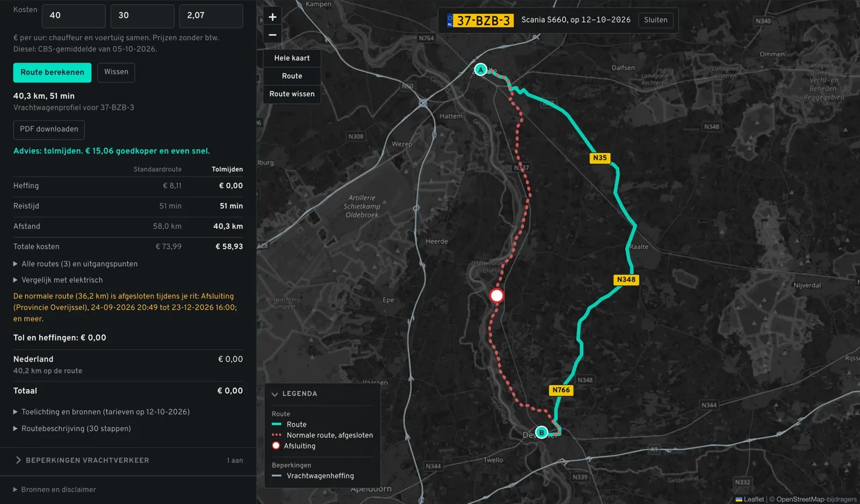Click the € 58,93 total cost value
This screenshot has width=860, height=504.
pyautogui.click(x=230, y=247)
